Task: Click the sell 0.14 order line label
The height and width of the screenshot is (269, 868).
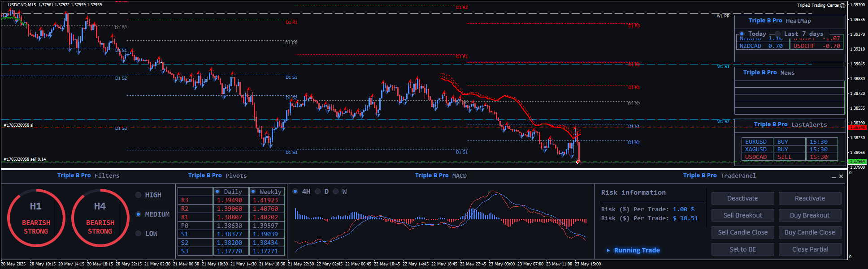Action: tap(25, 159)
